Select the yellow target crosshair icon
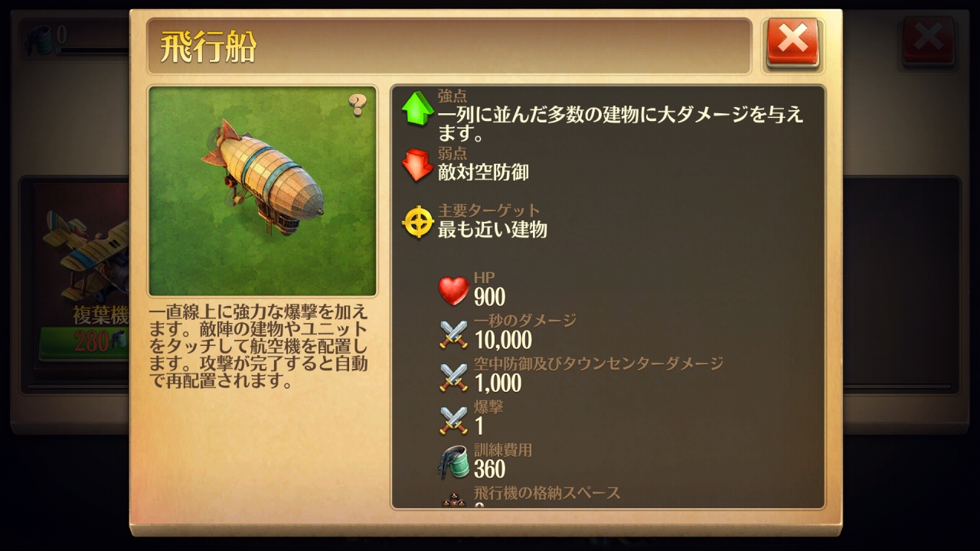 (418, 223)
